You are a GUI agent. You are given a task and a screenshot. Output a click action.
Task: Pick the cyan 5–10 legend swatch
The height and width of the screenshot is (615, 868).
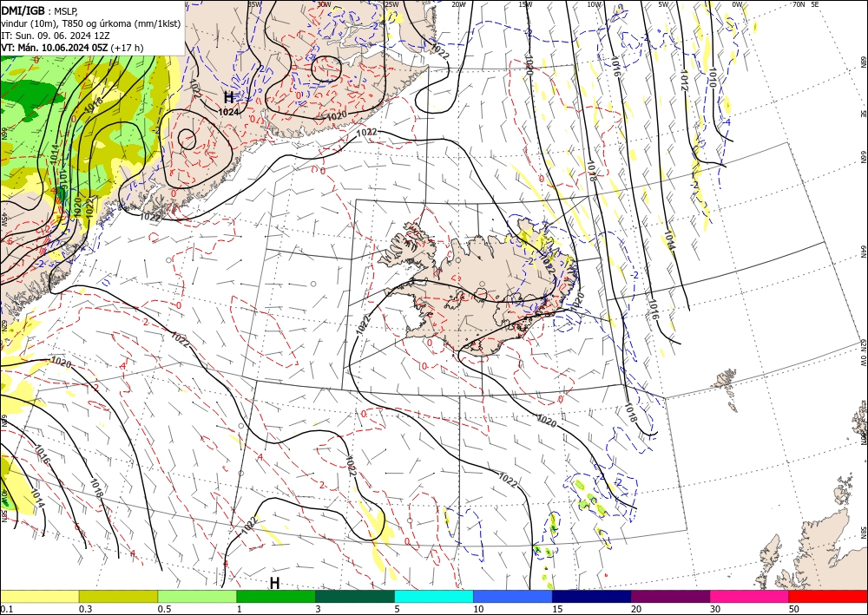[434, 596]
